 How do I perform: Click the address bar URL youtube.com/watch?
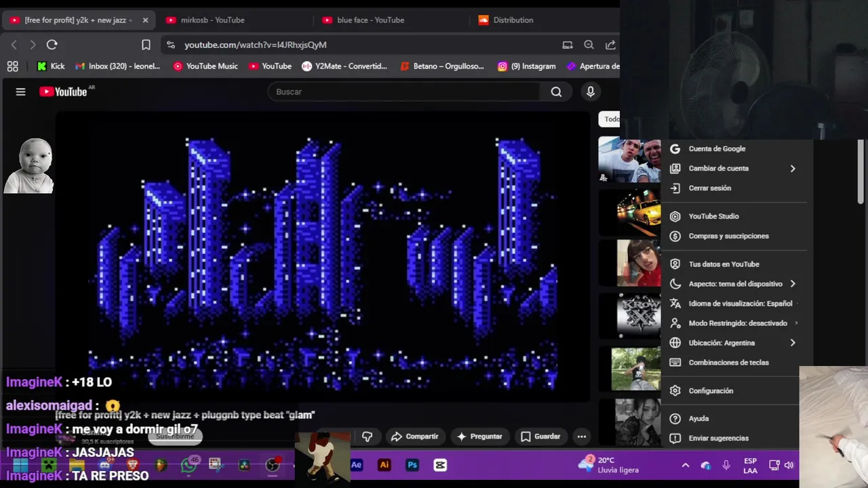click(x=256, y=45)
